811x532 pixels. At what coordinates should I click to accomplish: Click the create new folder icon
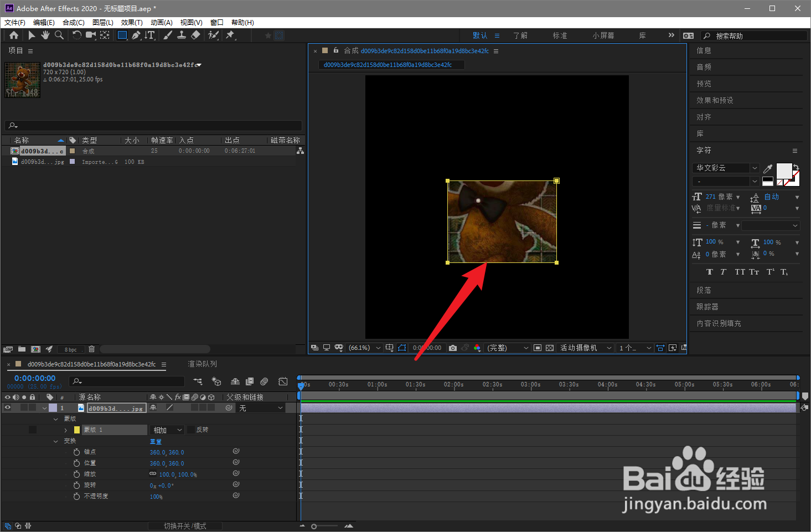coord(22,349)
